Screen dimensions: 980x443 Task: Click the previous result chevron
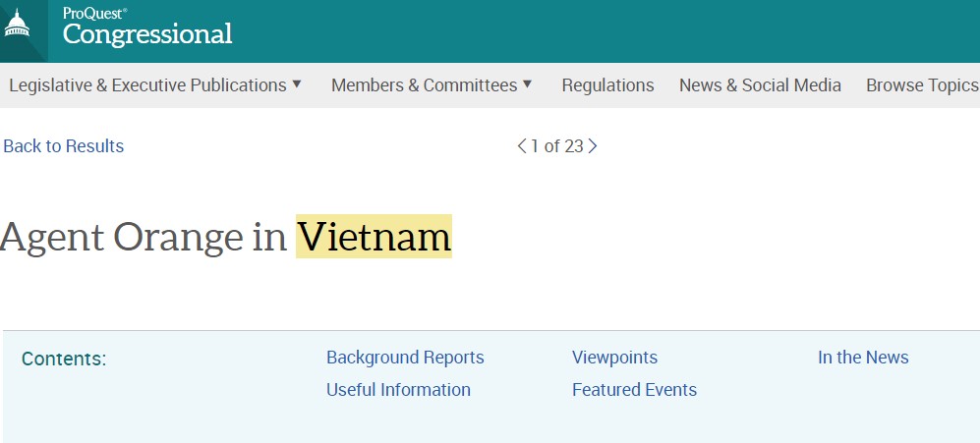point(521,146)
